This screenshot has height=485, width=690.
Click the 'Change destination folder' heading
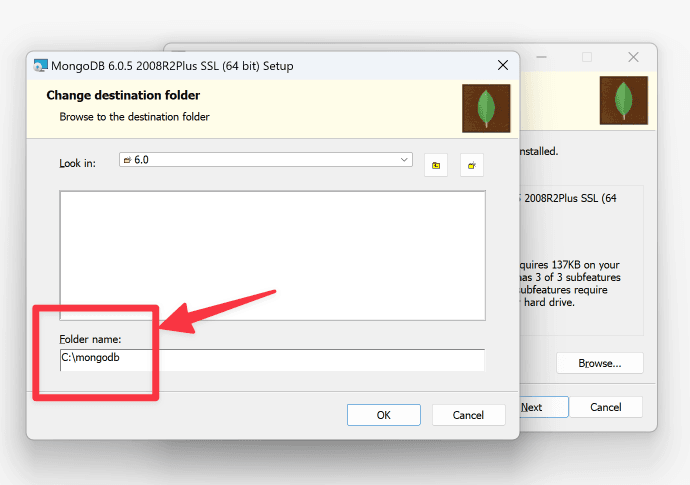123,95
